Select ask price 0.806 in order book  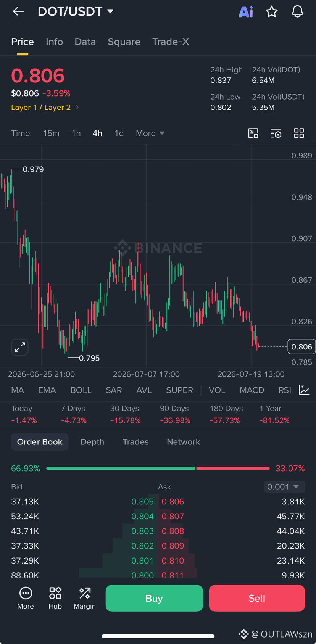tap(173, 502)
